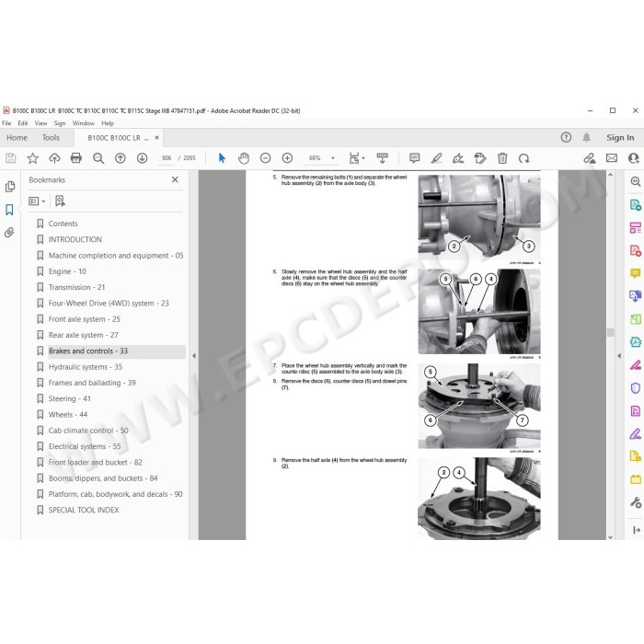Zoom out with minus icon

pyautogui.click(x=265, y=158)
